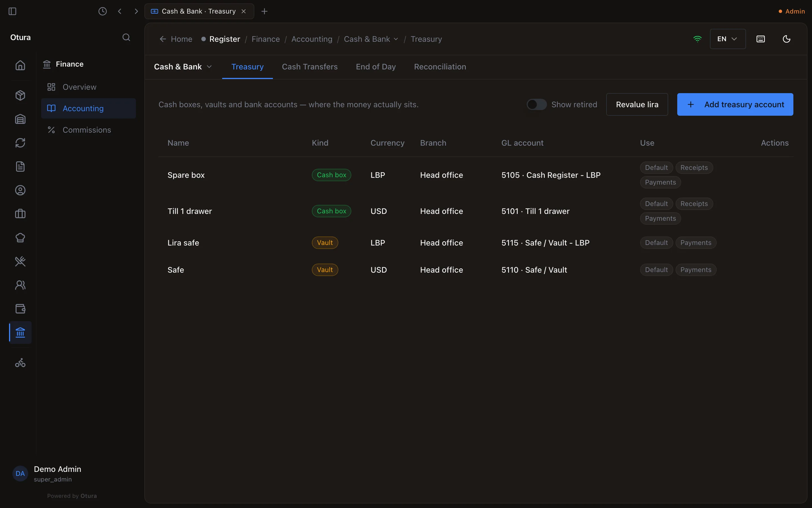
Task: Click the Spare box row name
Action: (x=186, y=175)
